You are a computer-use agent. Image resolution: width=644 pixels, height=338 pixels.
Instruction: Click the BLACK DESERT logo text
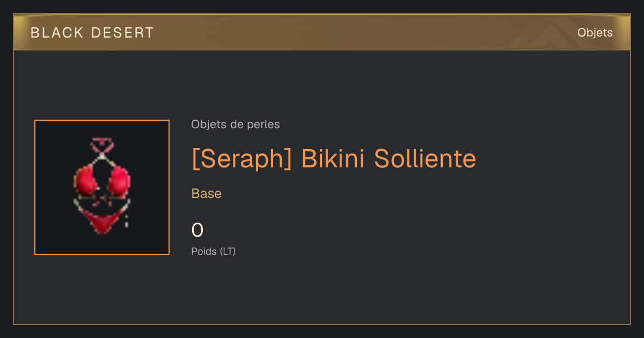92,33
